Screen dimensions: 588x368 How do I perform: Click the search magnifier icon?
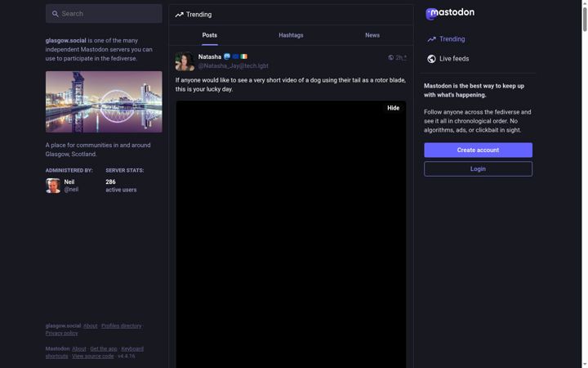pos(56,14)
